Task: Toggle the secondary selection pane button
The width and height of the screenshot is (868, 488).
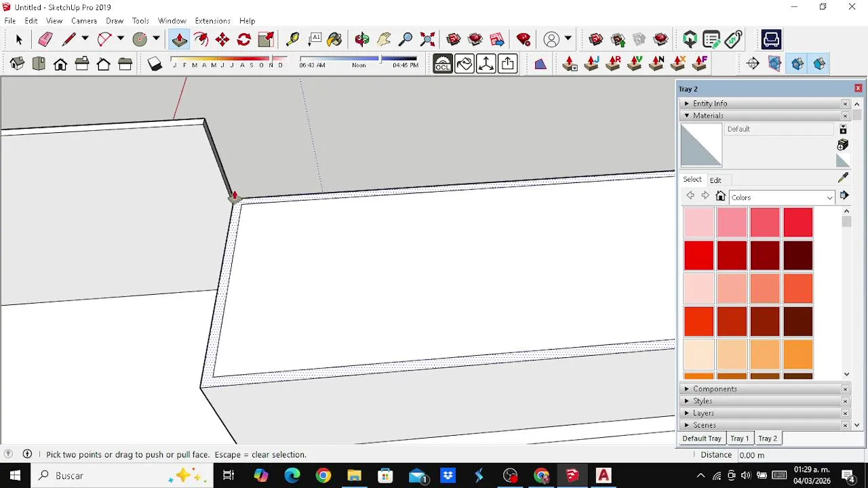Action: pyautogui.click(x=843, y=129)
